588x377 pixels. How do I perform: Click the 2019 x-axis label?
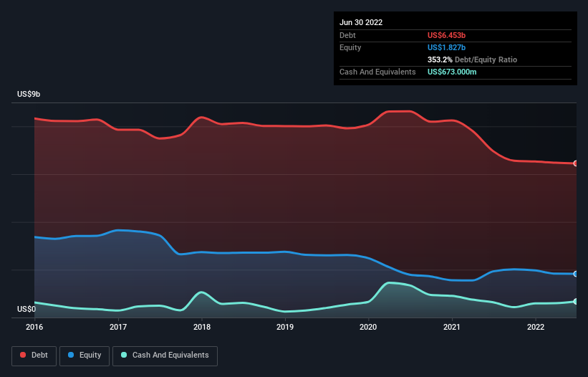285,327
